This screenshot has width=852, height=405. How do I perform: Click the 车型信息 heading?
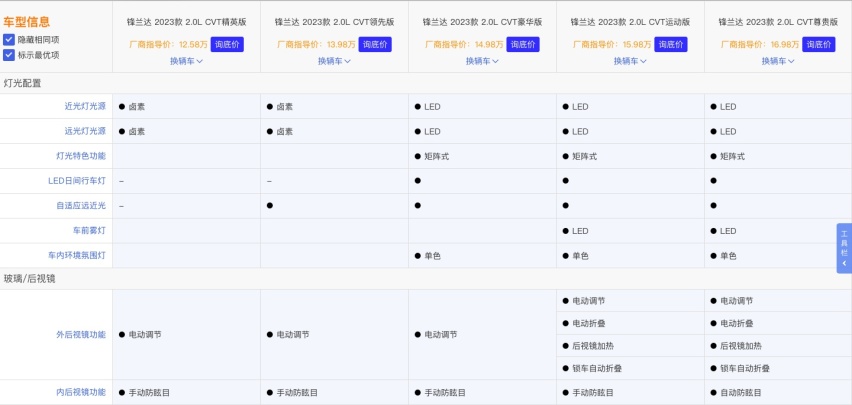point(27,22)
